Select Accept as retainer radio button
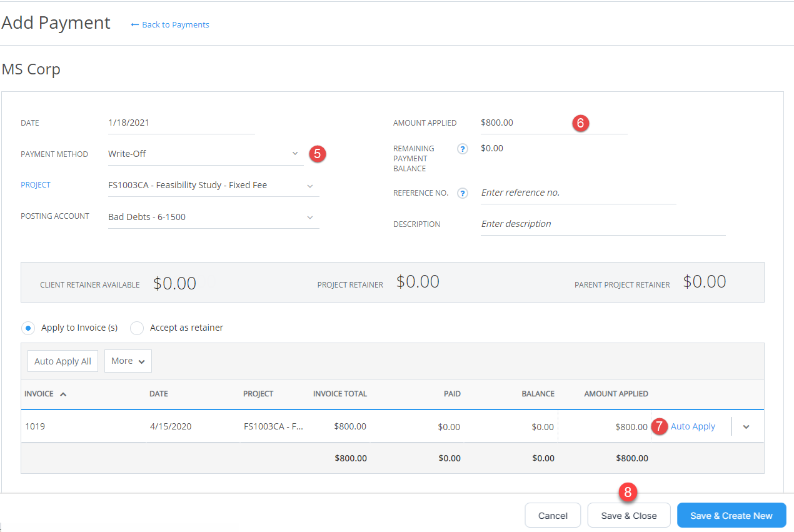794x532 pixels. pyautogui.click(x=137, y=328)
